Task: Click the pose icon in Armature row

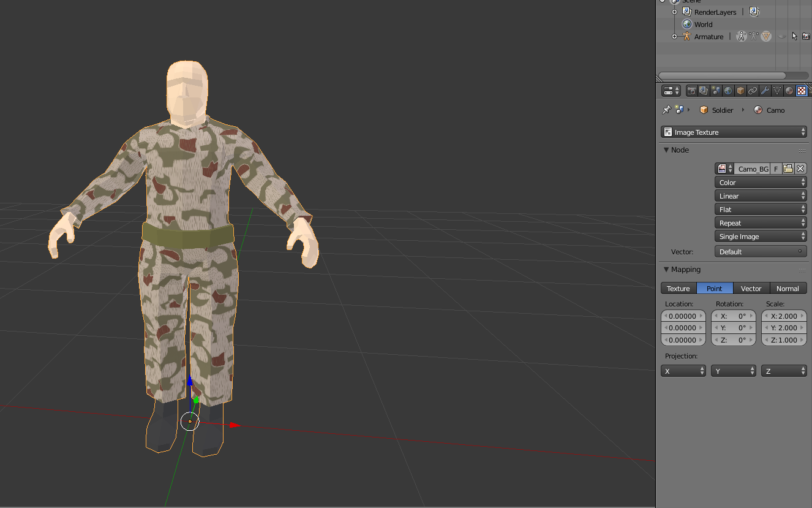Action: pos(754,37)
